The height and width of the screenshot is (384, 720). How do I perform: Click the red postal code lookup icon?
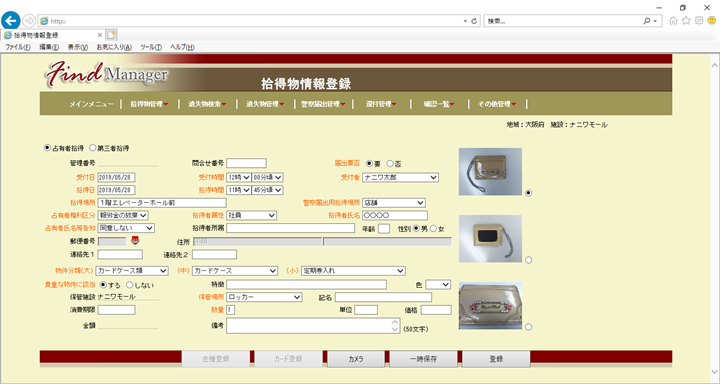click(135, 240)
